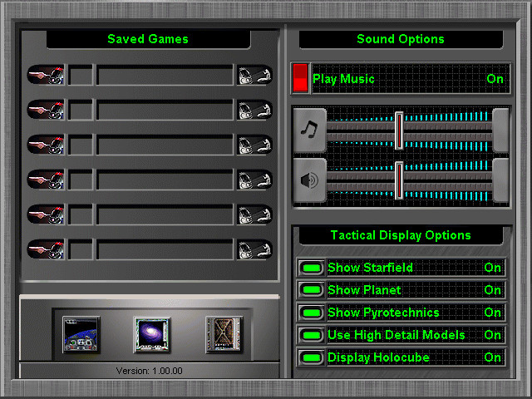The image size is (532, 399).
Task: Open the brown X-panel icon
Action: click(x=224, y=335)
